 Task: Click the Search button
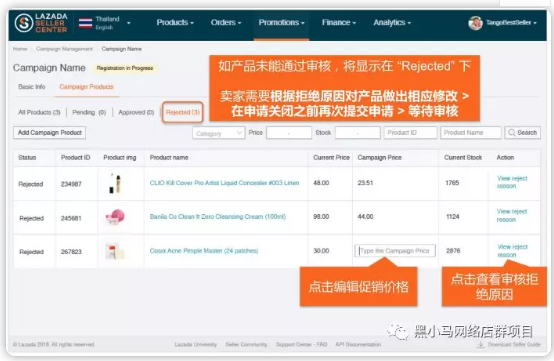coord(522,133)
